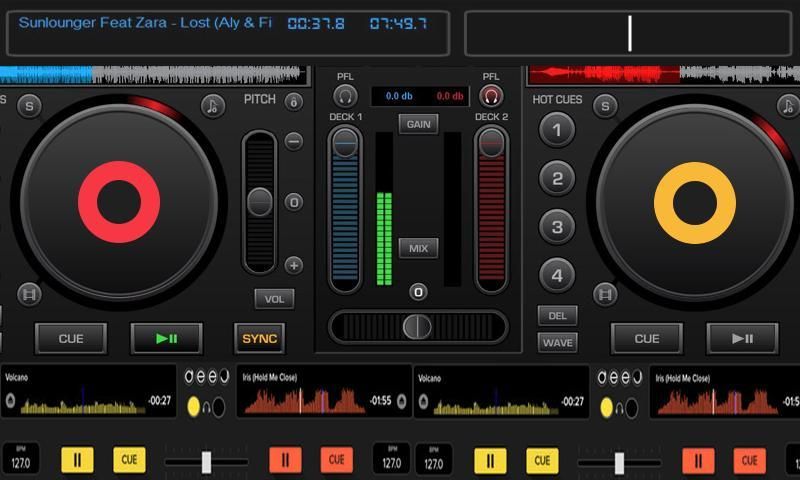
Task: Open the WAVE view button
Action: pos(557,342)
